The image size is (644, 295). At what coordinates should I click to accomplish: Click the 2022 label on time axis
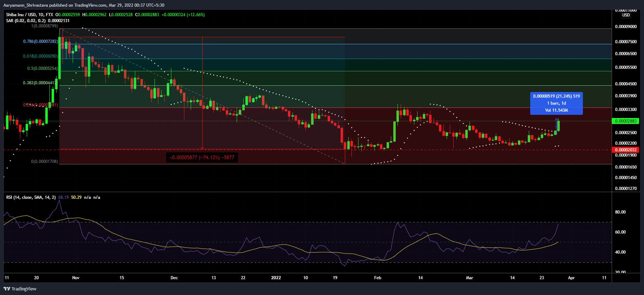(276, 278)
